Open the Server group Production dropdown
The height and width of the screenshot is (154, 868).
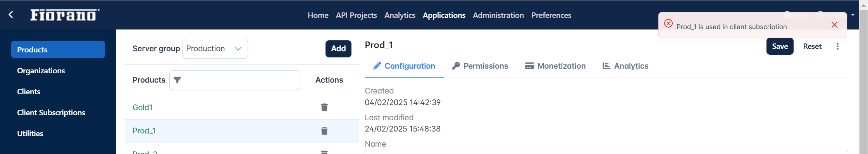(215, 48)
